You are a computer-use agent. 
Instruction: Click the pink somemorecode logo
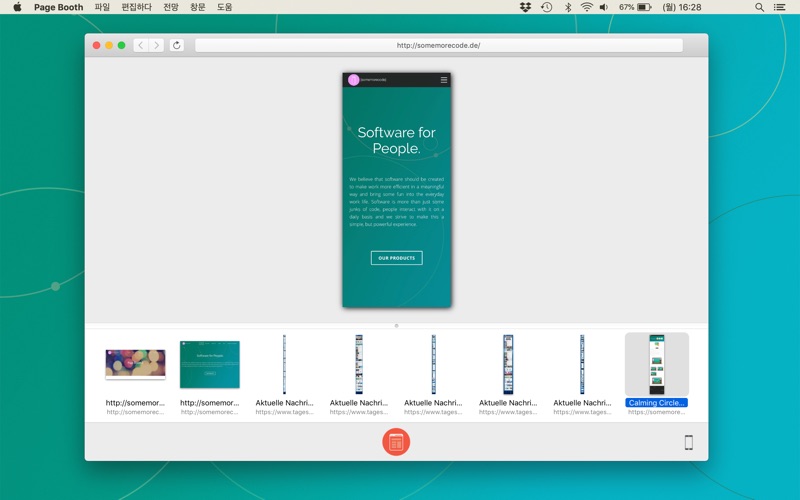coord(354,80)
